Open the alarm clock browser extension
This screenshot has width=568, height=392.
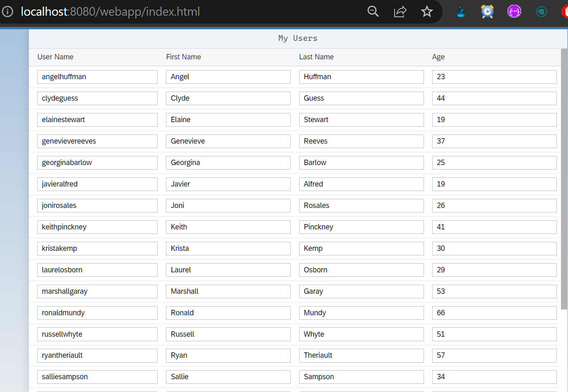click(x=488, y=12)
